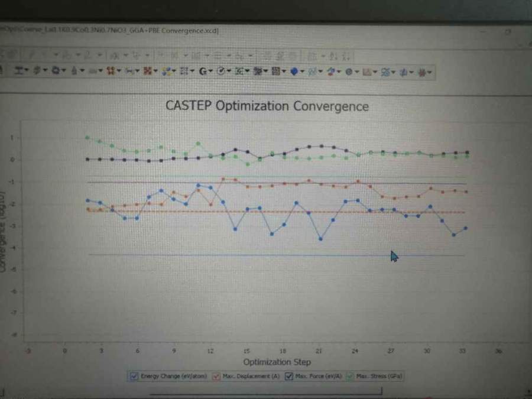Screen dimensions: 532x399
Task: Click the lowest blue data point near step 21
Action: point(320,239)
